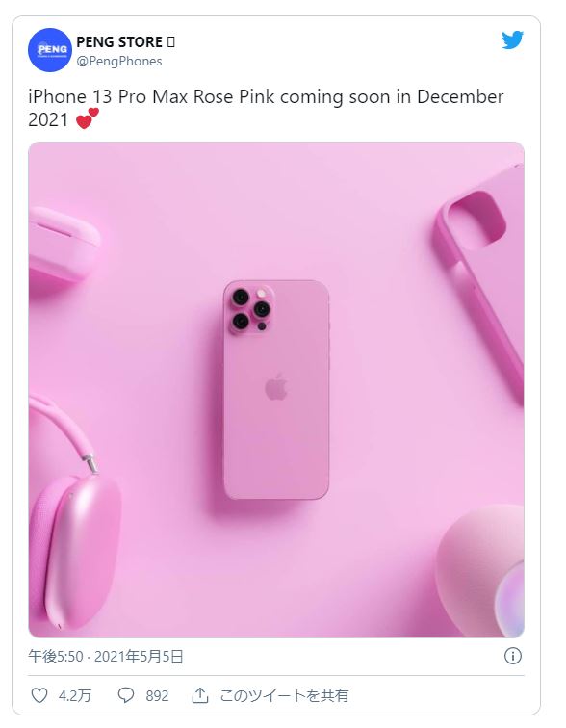Click the 4.2万 likes count

point(75,695)
